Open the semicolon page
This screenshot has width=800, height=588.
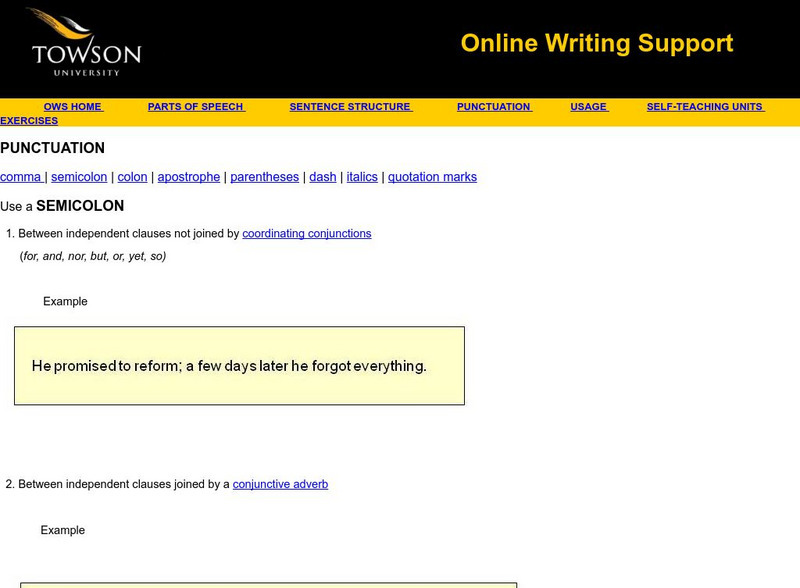coord(81,176)
